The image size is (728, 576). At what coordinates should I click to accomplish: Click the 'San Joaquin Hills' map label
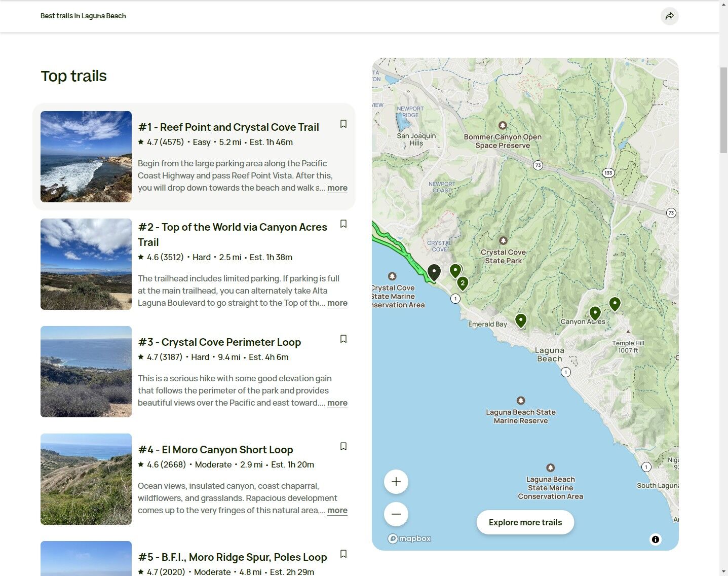tap(416, 139)
